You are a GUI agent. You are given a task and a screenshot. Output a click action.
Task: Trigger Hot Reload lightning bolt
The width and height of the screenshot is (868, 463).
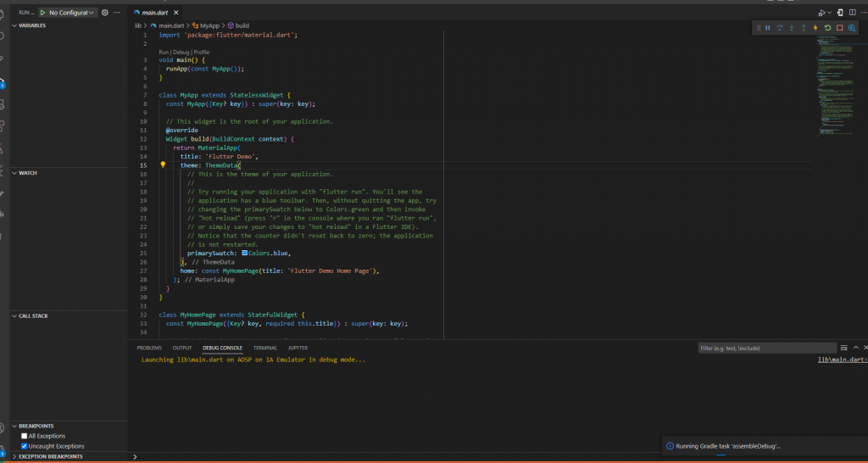(815, 28)
